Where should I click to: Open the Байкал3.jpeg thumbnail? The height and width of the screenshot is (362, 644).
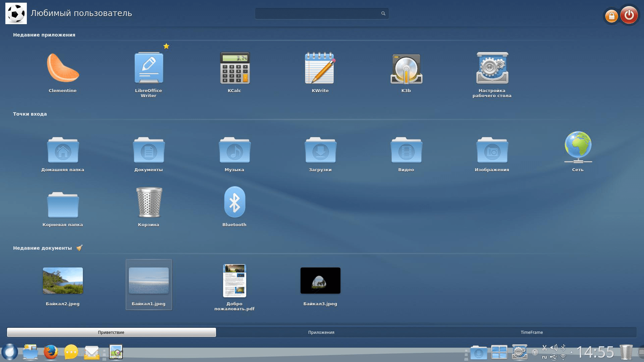click(x=320, y=281)
